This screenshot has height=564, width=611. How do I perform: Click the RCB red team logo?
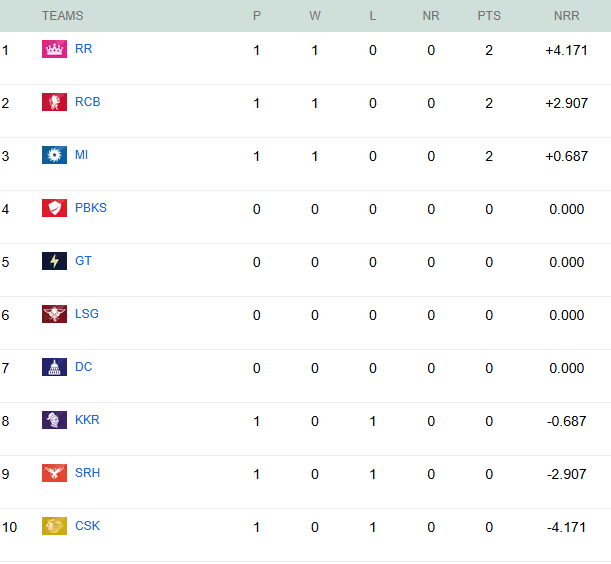54,102
